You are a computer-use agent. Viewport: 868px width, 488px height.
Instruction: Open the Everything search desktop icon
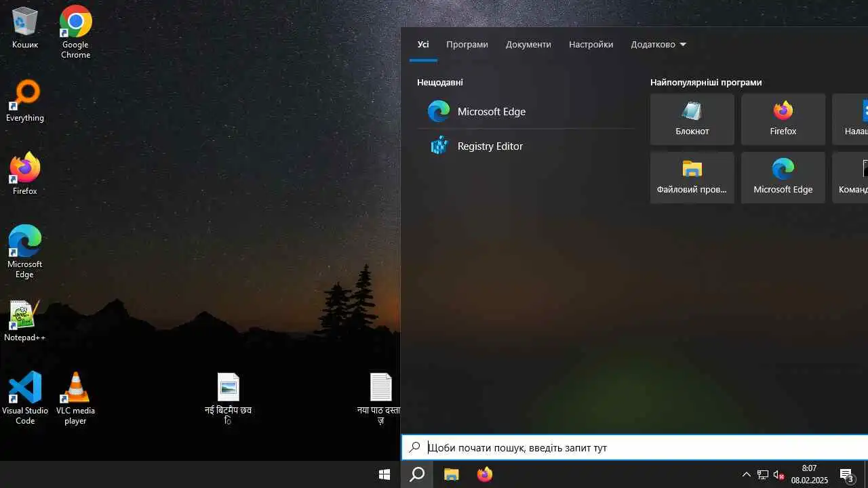(x=25, y=102)
